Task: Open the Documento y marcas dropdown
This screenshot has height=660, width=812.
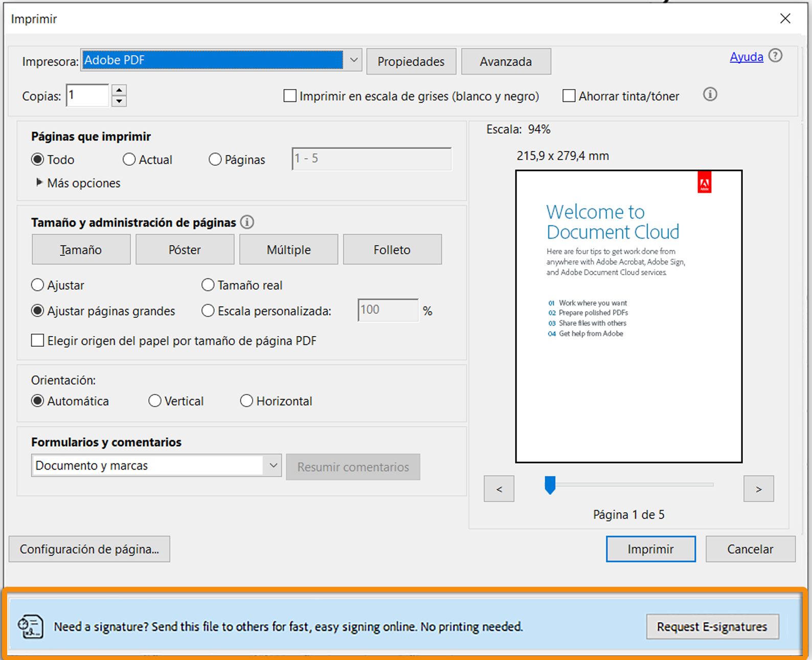Action: (x=156, y=466)
